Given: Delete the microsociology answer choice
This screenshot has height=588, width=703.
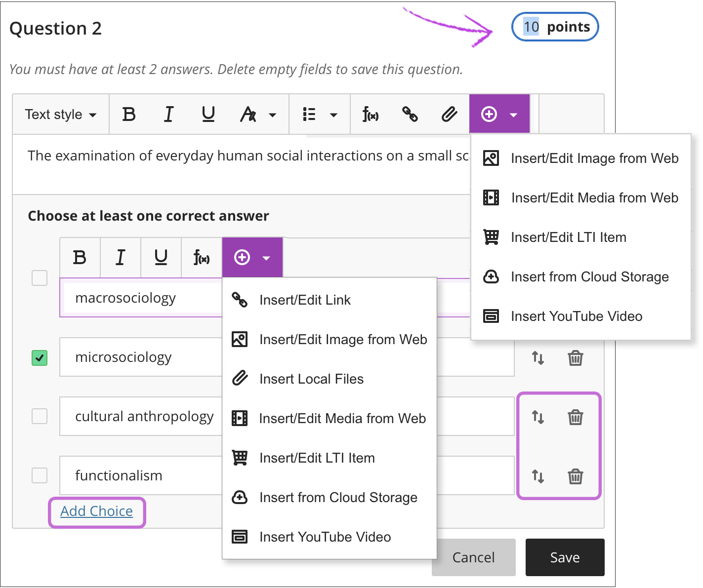Looking at the screenshot, I should click(x=576, y=358).
